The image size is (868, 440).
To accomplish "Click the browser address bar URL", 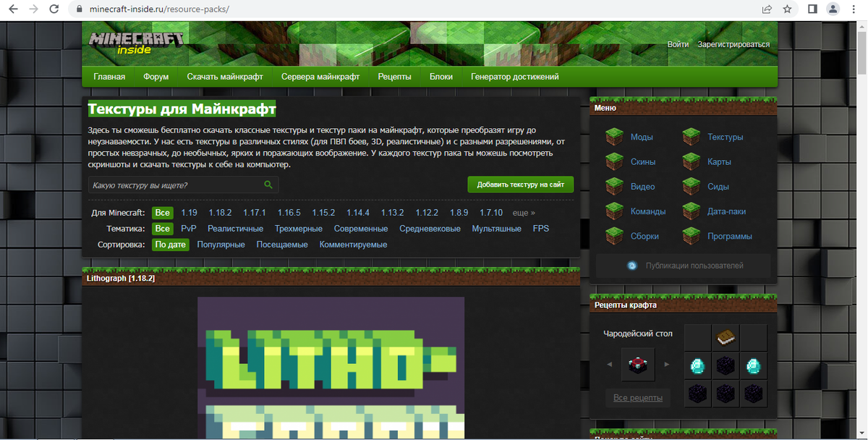I will (x=161, y=10).
